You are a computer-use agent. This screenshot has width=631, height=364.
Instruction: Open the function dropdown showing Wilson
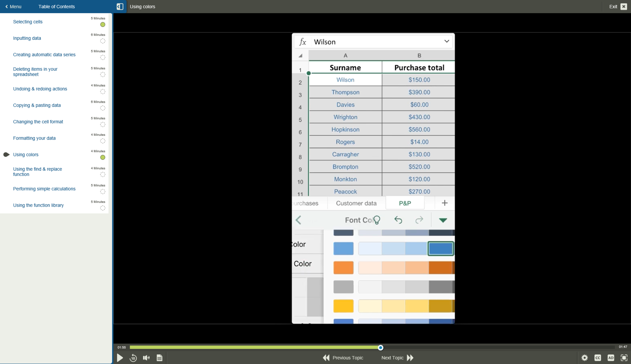pos(447,41)
